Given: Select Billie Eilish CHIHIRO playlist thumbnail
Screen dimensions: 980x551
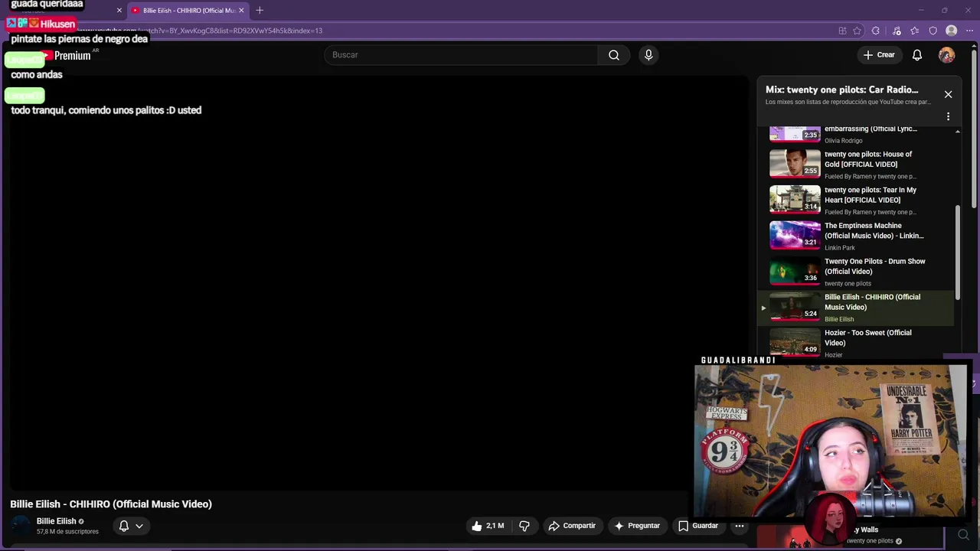Looking at the screenshot, I should tap(795, 307).
